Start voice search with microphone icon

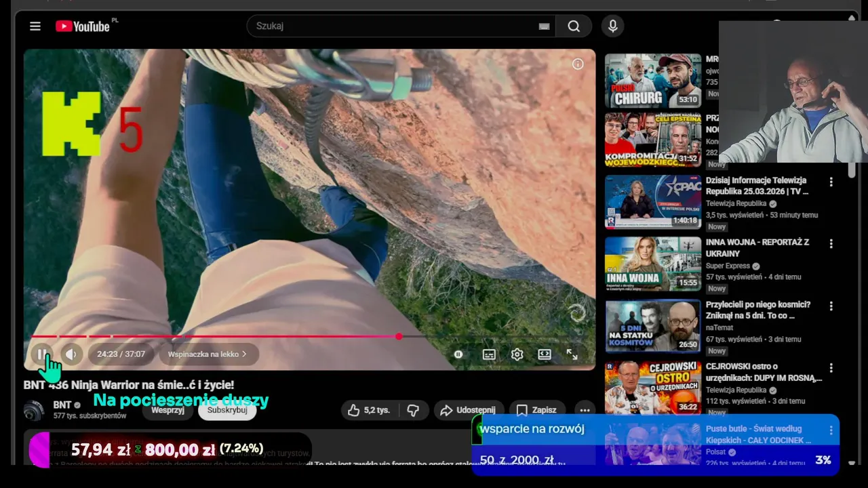point(613,26)
